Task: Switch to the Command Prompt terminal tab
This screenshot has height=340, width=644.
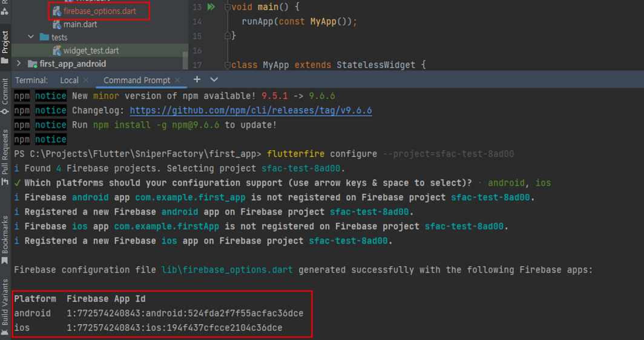Action: pos(136,80)
